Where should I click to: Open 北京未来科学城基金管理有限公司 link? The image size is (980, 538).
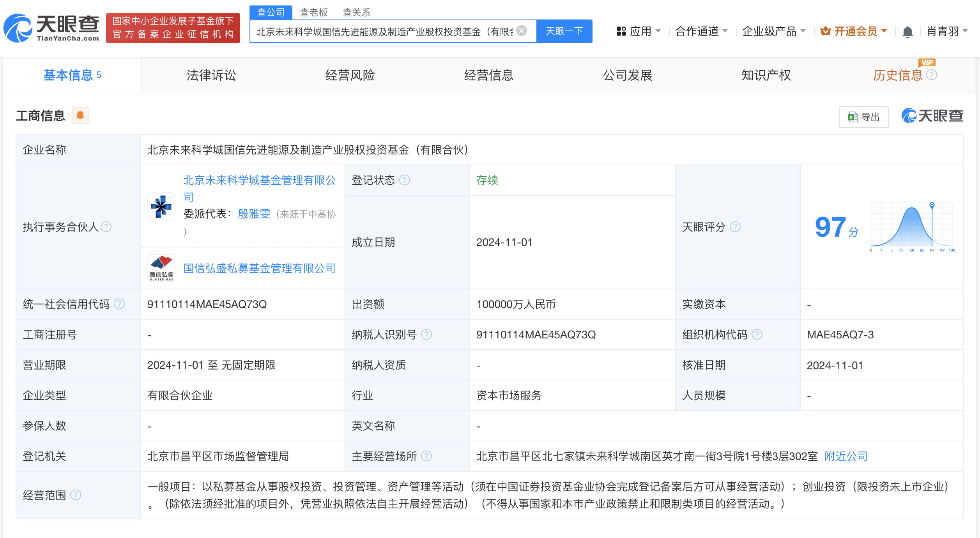pyautogui.click(x=260, y=188)
